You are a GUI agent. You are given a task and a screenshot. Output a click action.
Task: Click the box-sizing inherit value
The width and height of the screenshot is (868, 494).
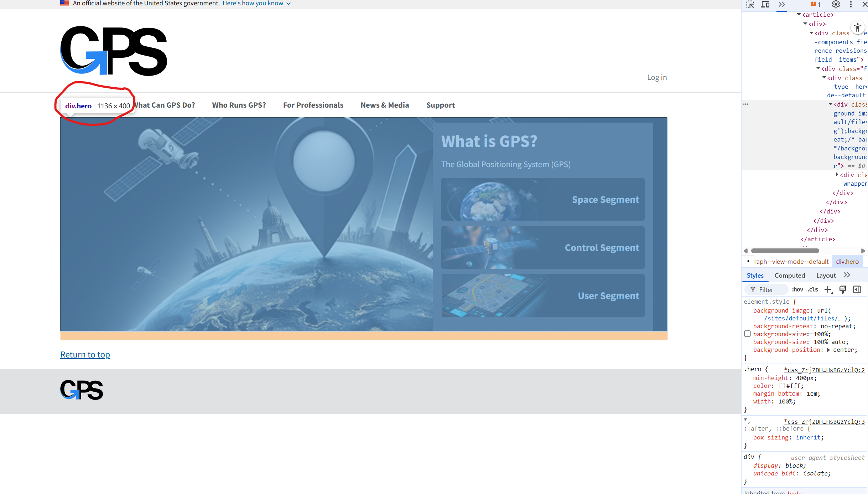(x=808, y=437)
